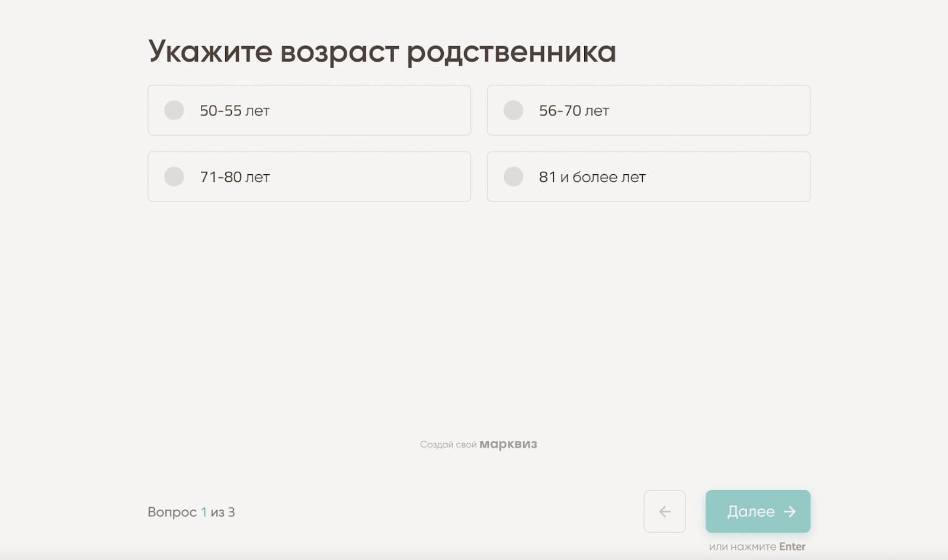Click the highlighted question number "1"
Image resolution: width=948 pixels, height=560 pixels.
(x=203, y=512)
